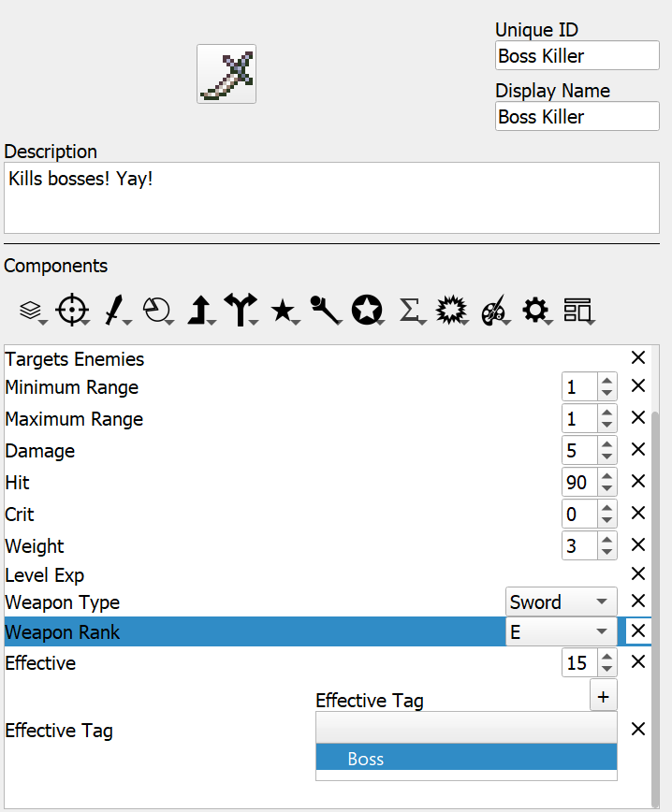Image resolution: width=672 pixels, height=812 pixels.
Task: Open the gear advanced components menu
Action: pos(535,310)
